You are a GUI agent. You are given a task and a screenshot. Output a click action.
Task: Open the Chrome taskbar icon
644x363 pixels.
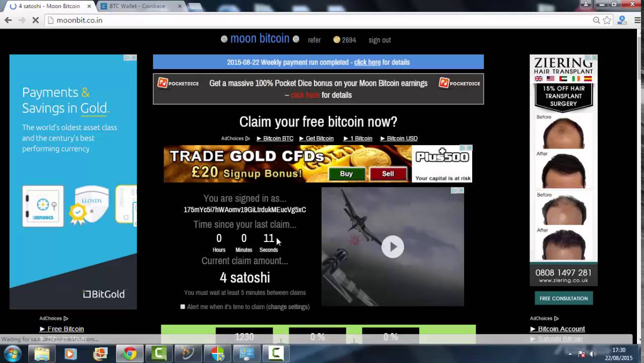coord(130,354)
